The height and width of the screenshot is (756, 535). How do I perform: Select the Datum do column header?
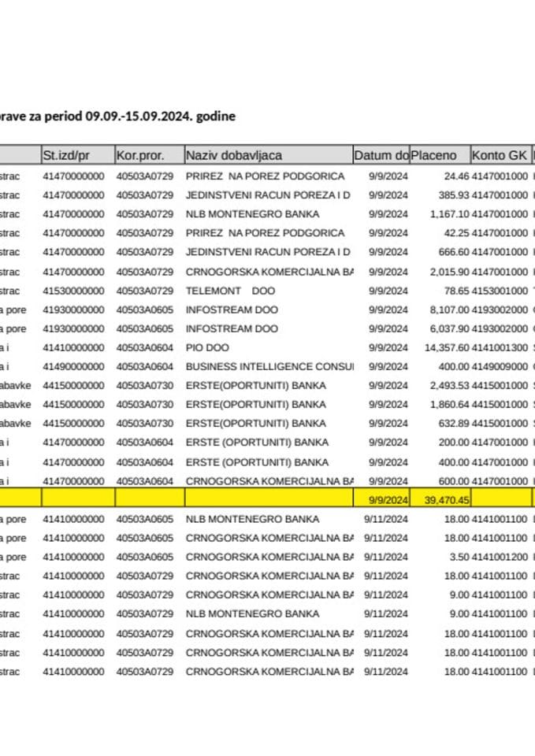(381, 155)
